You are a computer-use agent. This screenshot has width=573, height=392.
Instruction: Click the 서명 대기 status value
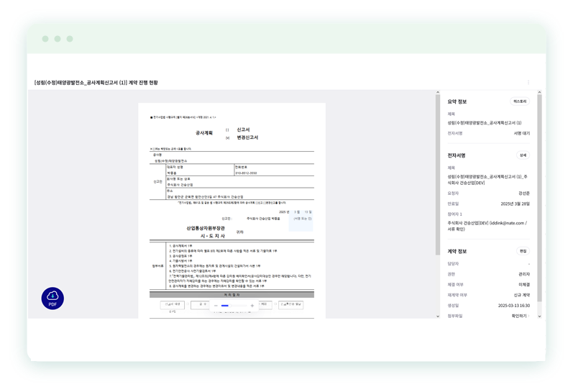(x=521, y=133)
